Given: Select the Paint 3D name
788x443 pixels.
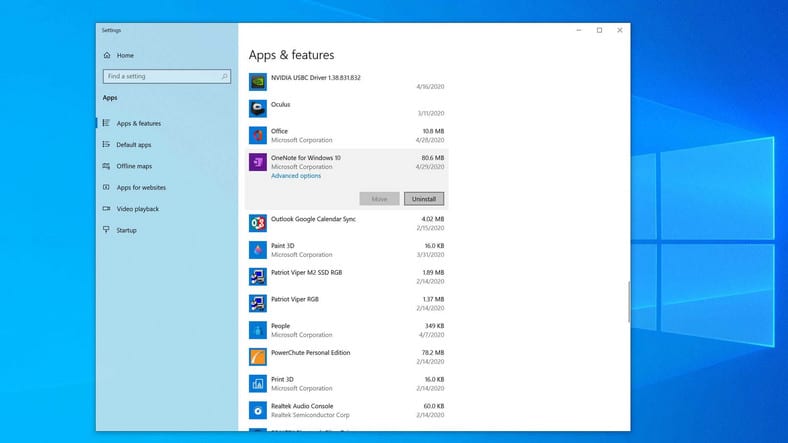Looking at the screenshot, I should tap(282, 246).
